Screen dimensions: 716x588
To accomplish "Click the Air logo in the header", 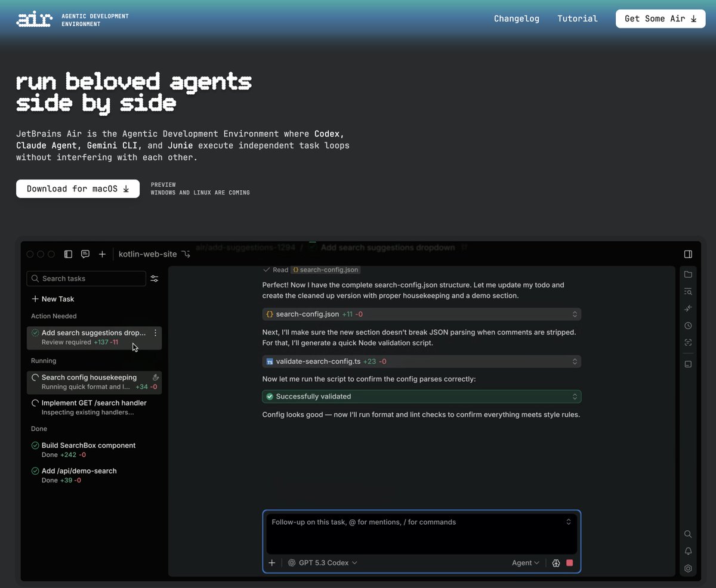I will coord(35,20).
